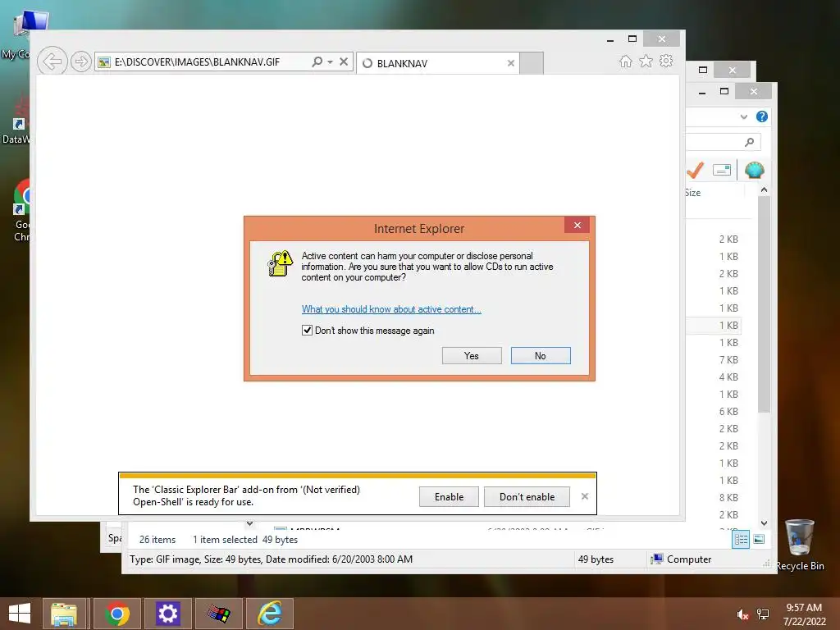Viewport: 840px width, 630px height.
Task: Click the Explorer window help question icon
Action: 762,116
